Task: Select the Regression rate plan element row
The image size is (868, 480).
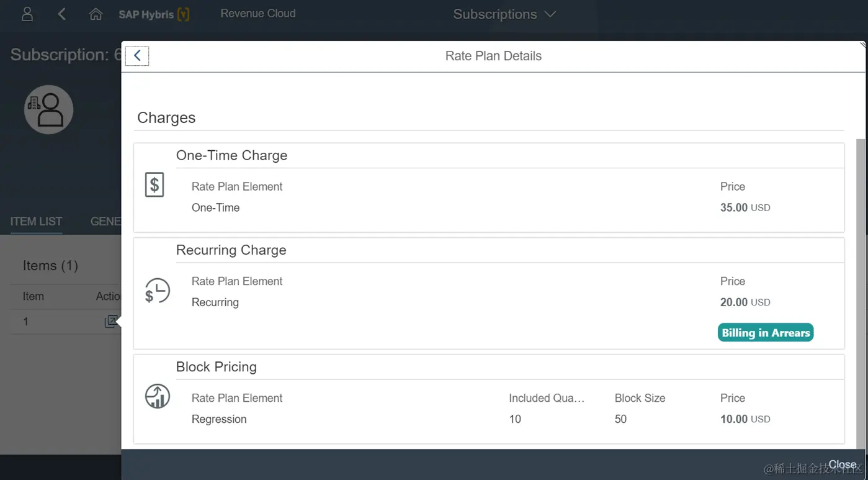Action: [219, 419]
